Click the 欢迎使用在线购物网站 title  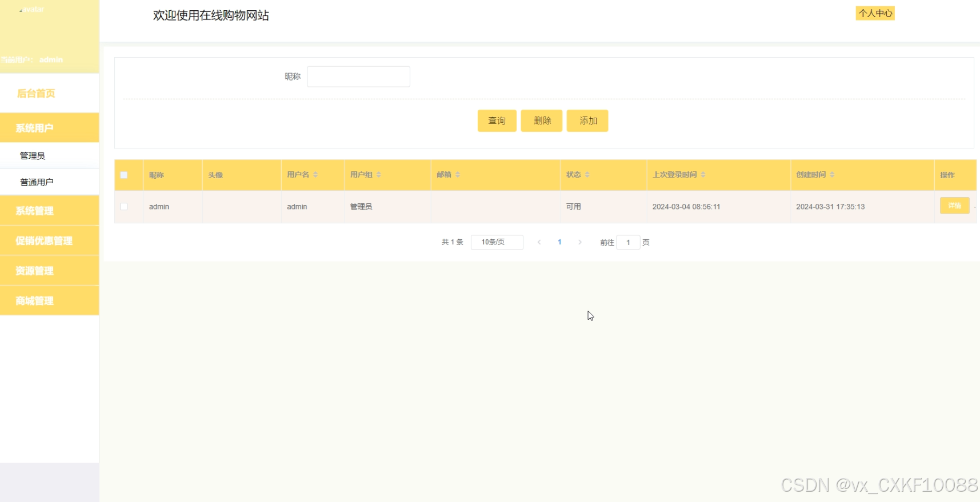(x=211, y=15)
